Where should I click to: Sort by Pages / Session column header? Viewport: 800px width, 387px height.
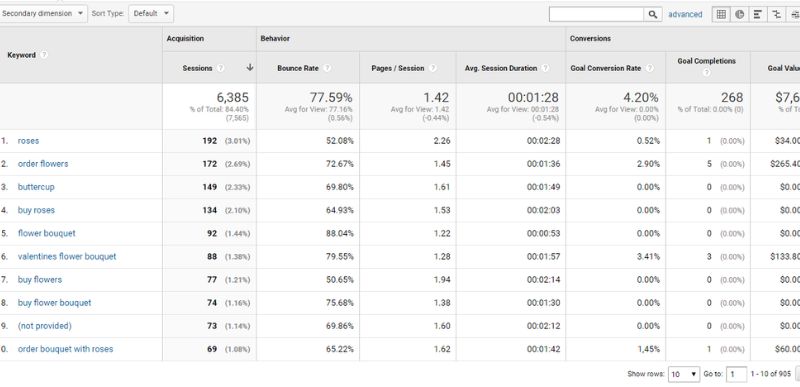(x=397, y=68)
